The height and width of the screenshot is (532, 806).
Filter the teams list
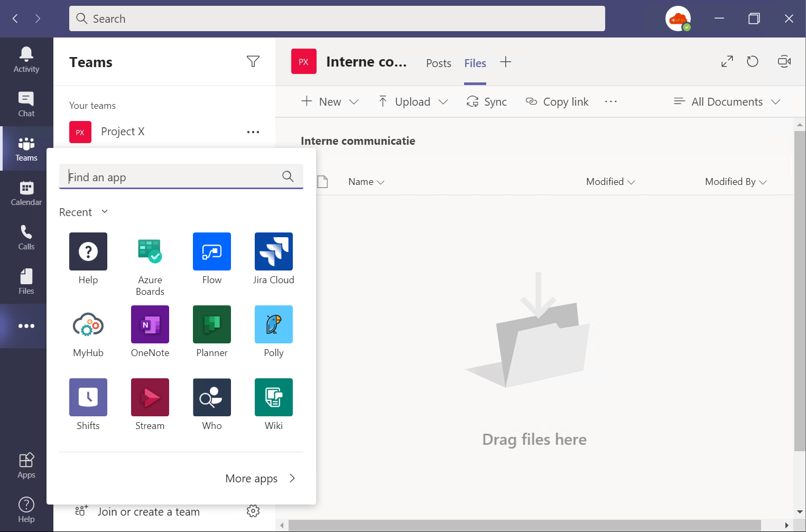(253, 62)
